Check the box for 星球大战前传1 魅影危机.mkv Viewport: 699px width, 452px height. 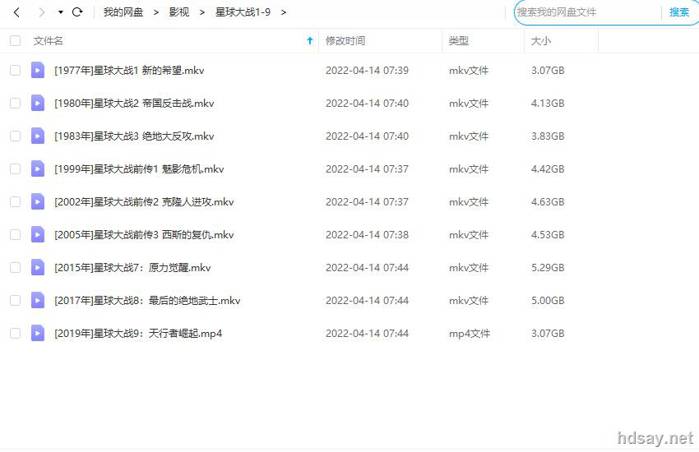(15, 169)
